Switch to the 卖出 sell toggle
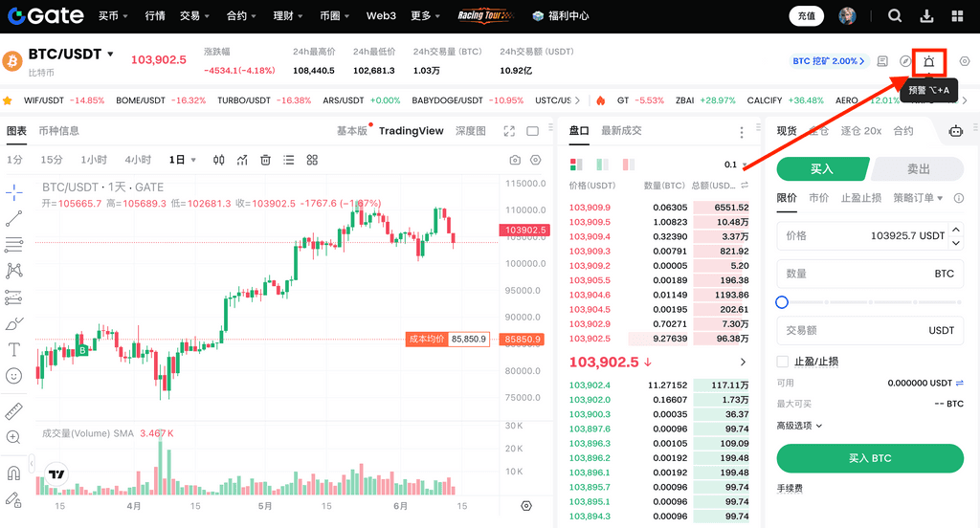The height and width of the screenshot is (528, 980). point(918,168)
